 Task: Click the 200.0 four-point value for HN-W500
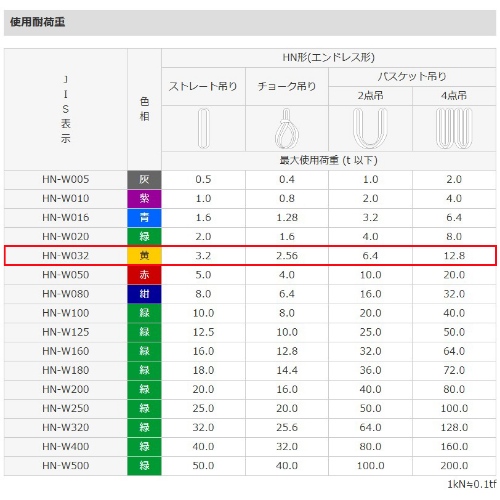(454, 466)
